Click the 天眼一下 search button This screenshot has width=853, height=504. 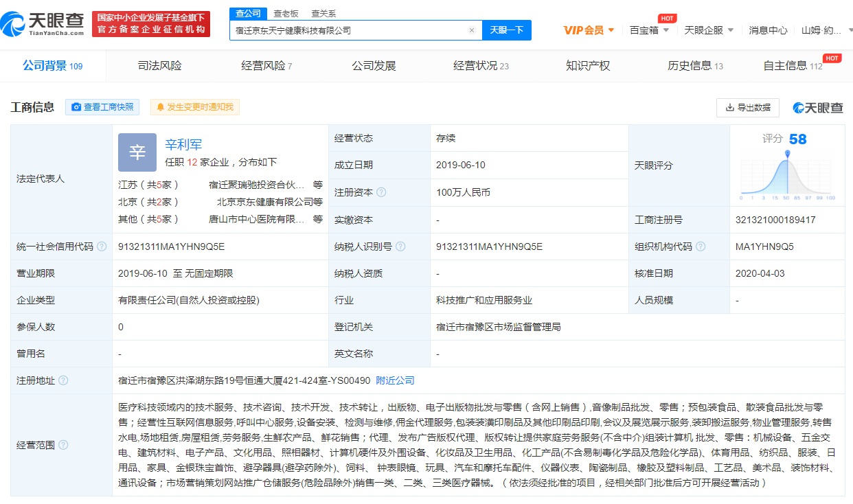pos(507,30)
